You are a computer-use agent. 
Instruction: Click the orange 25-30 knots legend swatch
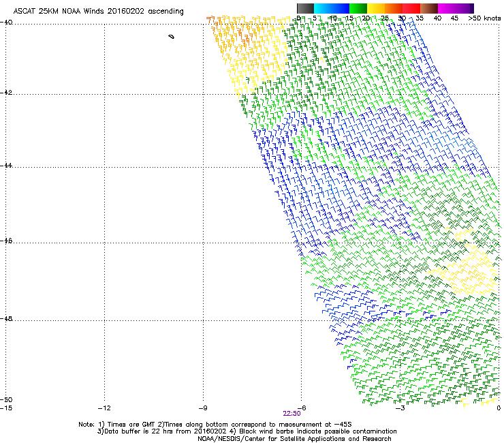point(394,8)
